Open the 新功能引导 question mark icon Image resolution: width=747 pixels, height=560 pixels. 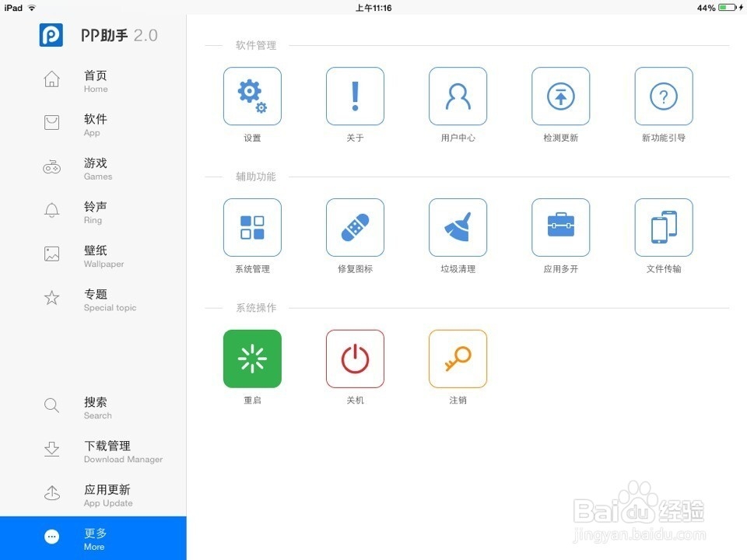coord(664,96)
